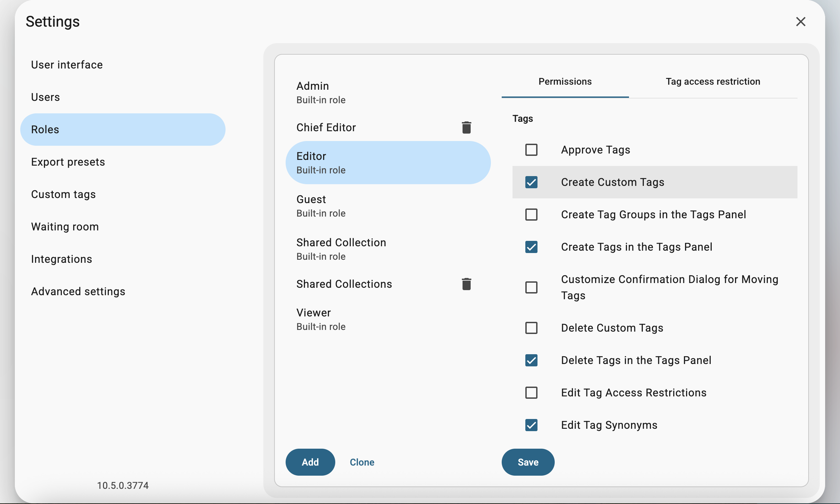Click the Clone link

click(x=362, y=462)
